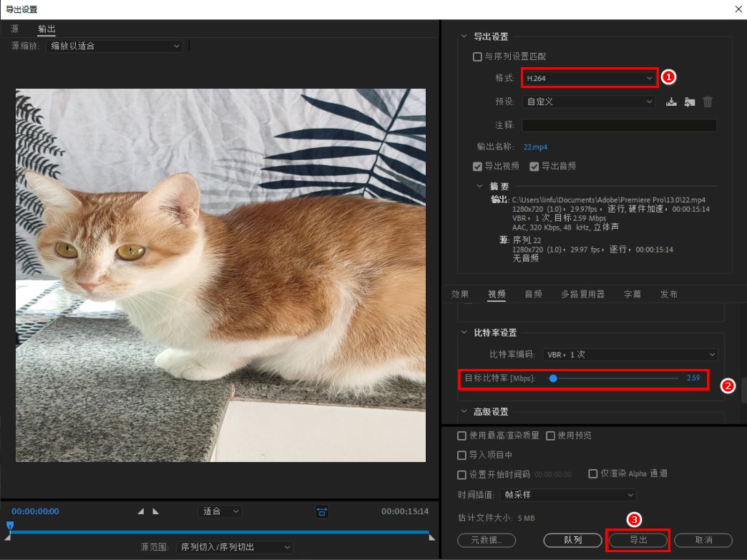Switch to the 音频 settings tab
This screenshot has height=560, width=747.
click(x=533, y=293)
